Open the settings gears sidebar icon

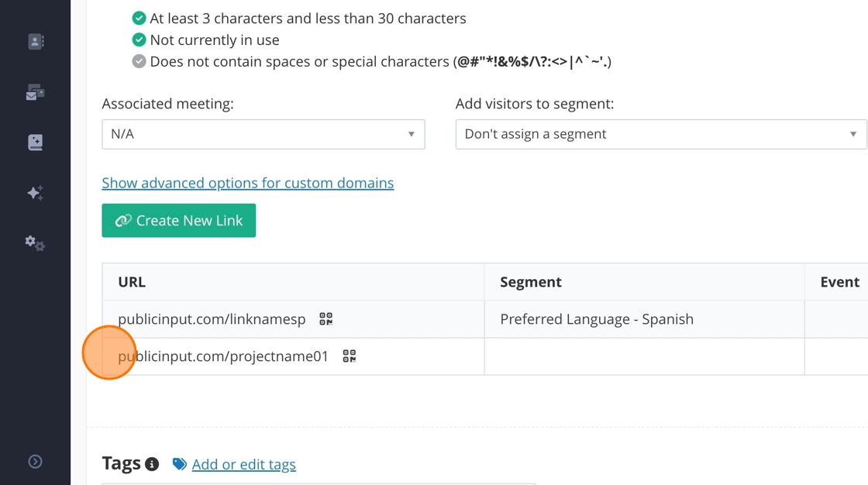coord(36,243)
